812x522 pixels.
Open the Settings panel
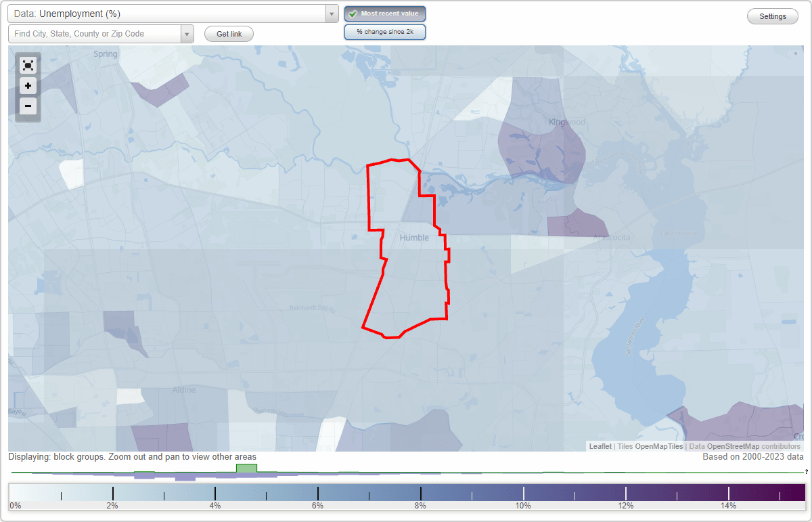pos(772,16)
